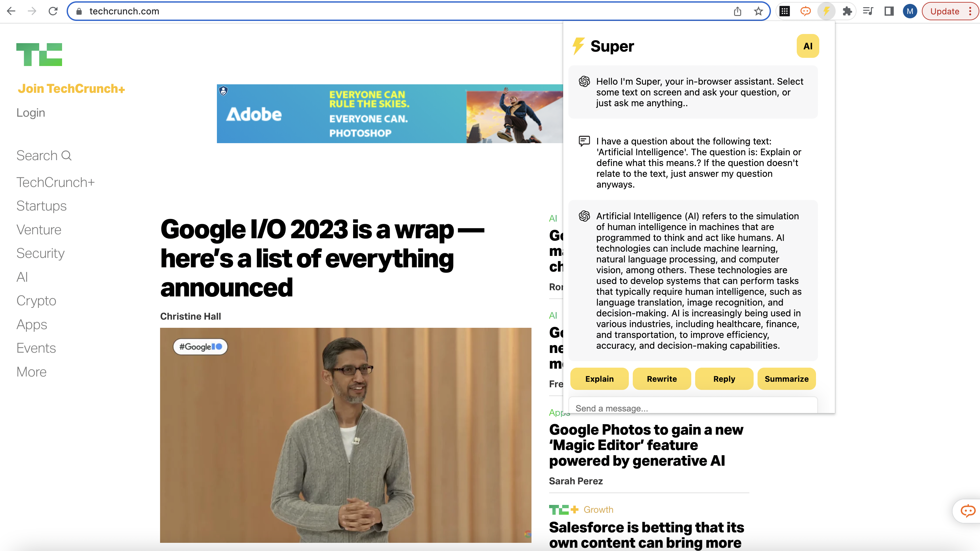Click the Rewrite button
Screen dimensions: 980x551
[x=661, y=379]
